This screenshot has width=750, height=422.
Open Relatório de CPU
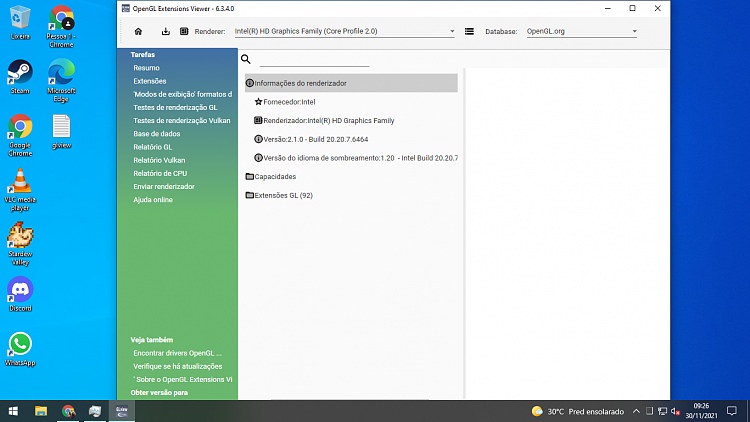[160, 173]
